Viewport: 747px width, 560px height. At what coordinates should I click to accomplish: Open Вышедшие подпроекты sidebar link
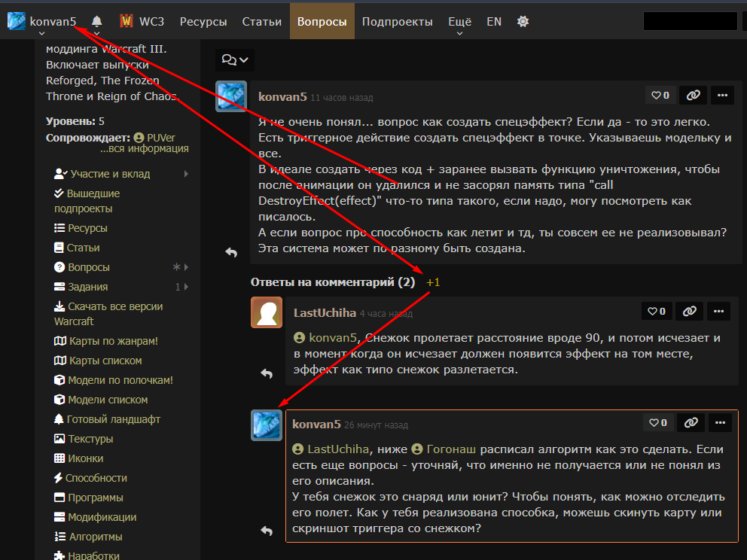[x=87, y=201]
